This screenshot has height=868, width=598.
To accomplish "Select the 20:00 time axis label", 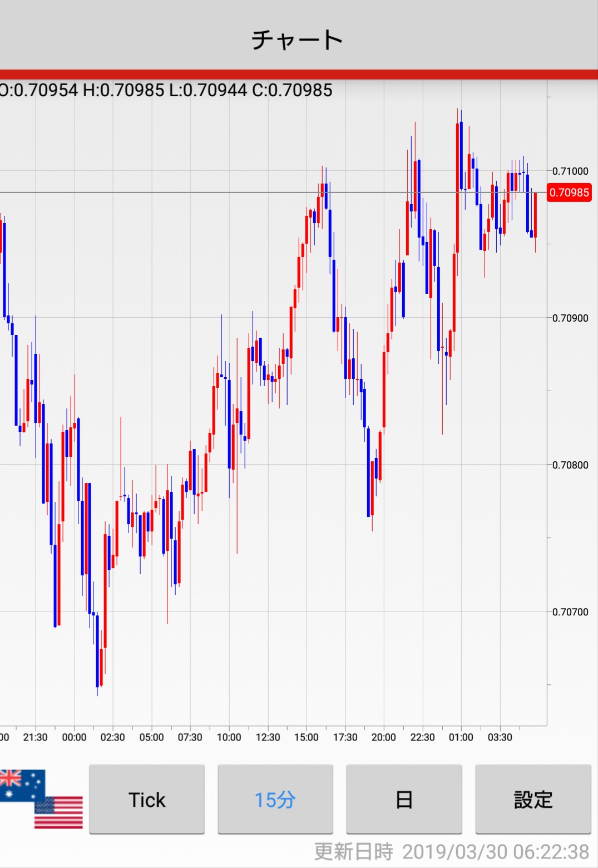I will tap(383, 737).
